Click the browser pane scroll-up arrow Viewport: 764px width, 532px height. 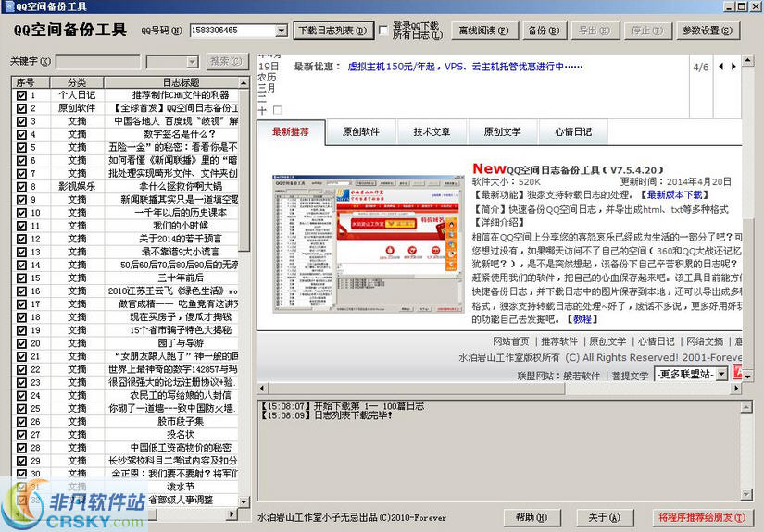pyautogui.click(x=747, y=60)
